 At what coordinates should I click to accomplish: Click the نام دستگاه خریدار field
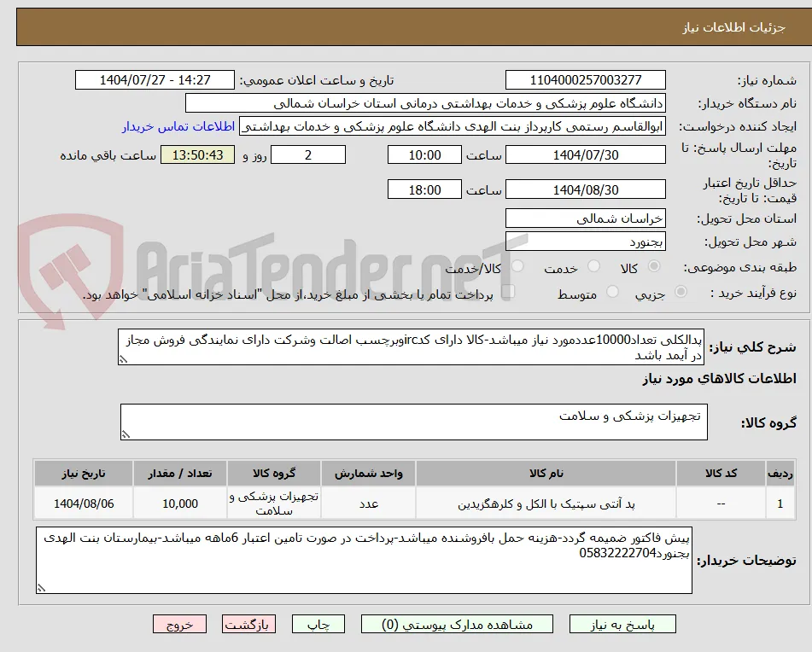(425, 103)
